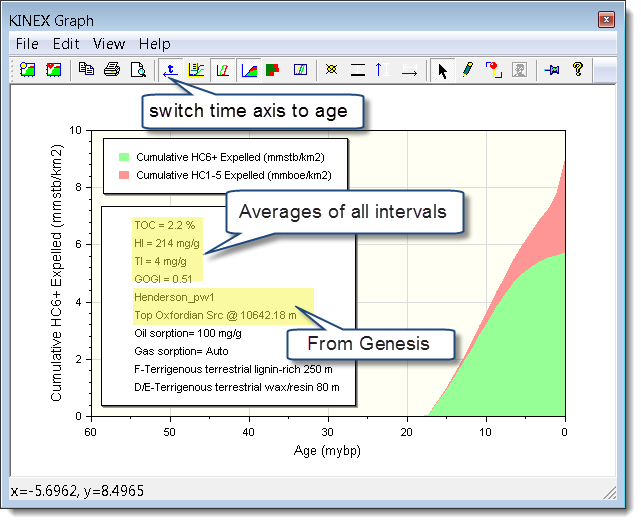Click the Age (mybp) axis title
Viewport: 641px width, 524px height.
(327, 451)
